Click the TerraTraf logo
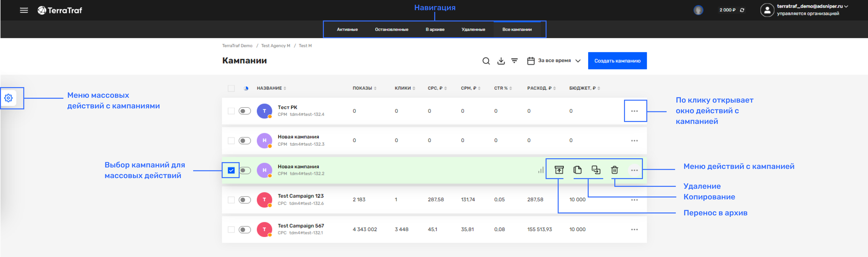Viewport: 868px width, 257px height. pos(60,10)
